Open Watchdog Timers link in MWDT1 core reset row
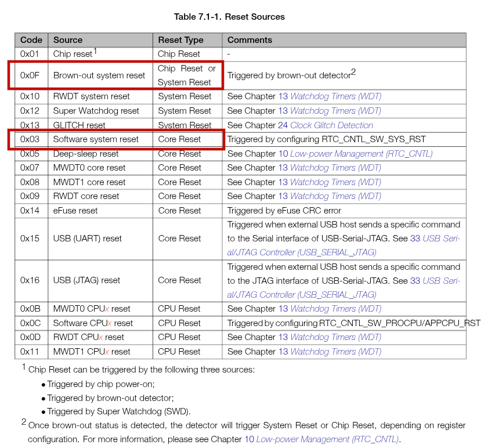 pyautogui.click(x=335, y=182)
